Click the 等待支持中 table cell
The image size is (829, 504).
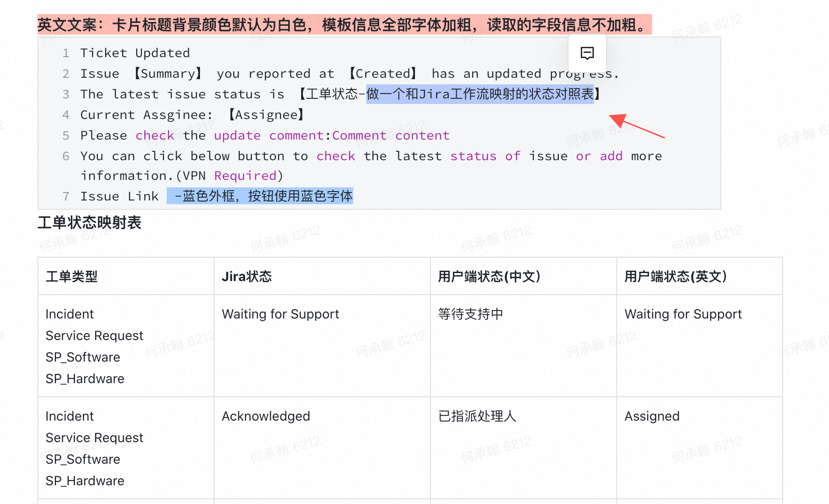[471, 314]
